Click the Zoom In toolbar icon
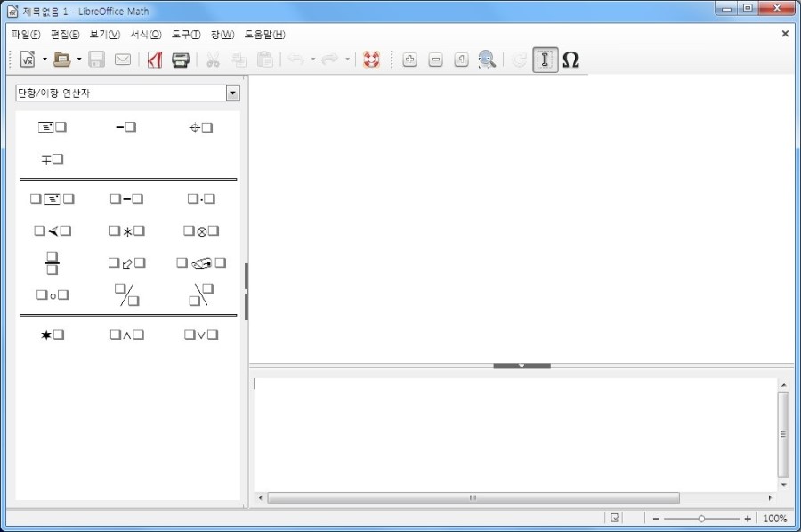801x532 pixels. [409, 60]
